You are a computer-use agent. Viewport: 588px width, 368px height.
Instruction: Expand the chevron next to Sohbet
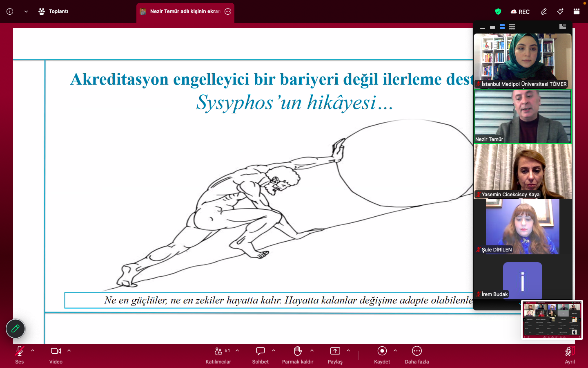click(x=274, y=351)
